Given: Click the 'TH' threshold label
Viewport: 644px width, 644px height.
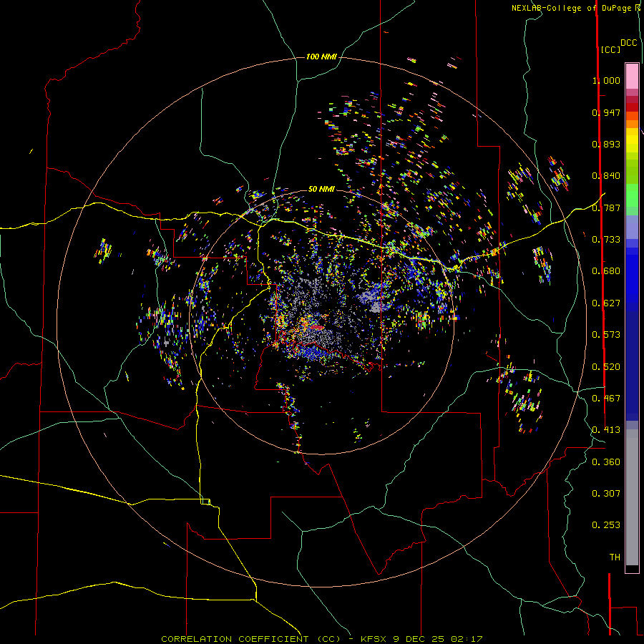Looking at the screenshot, I should pos(615,557).
